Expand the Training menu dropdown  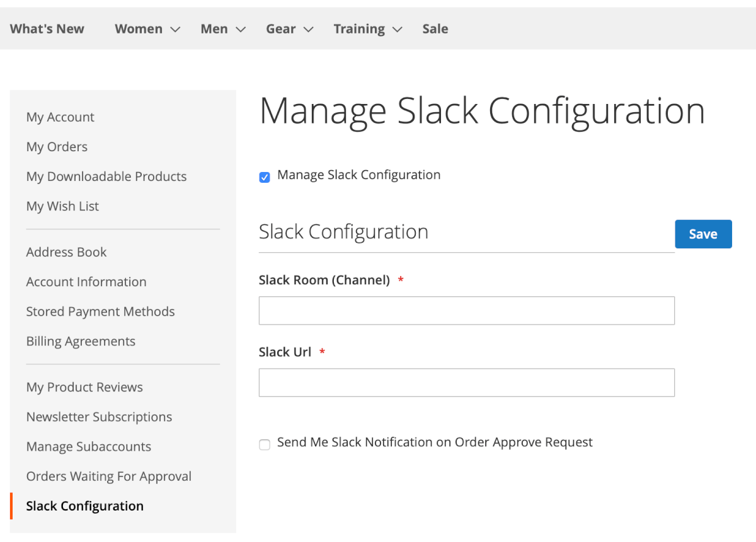pos(367,29)
